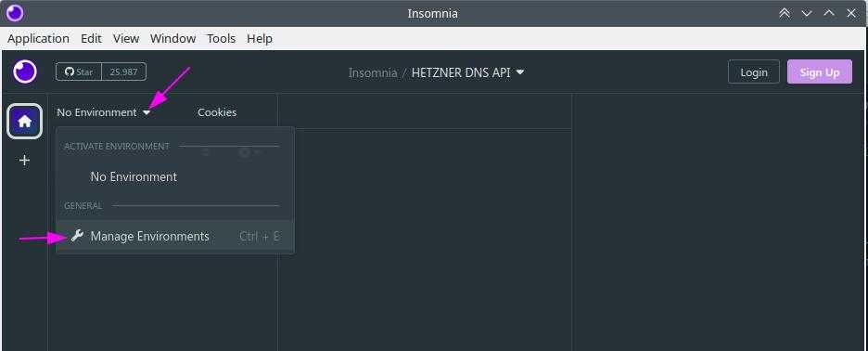
Task: Choose Manage Environments menu entry
Action: click(x=175, y=236)
